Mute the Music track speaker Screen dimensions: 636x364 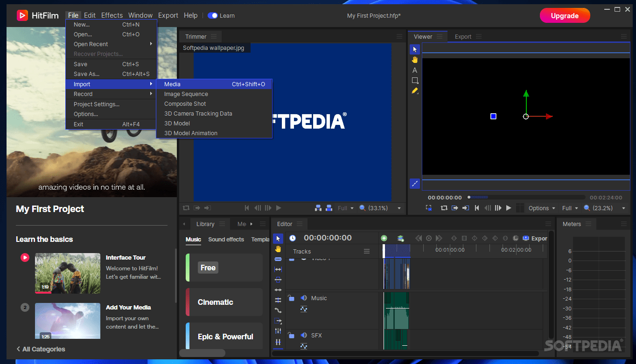[x=303, y=298]
